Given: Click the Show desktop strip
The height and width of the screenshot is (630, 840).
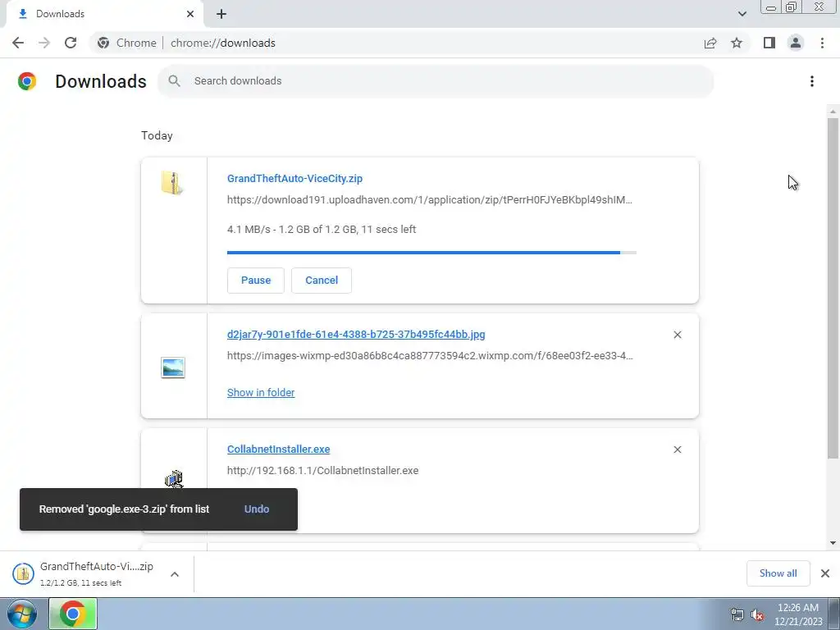Looking at the screenshot, I should (834, 614).
